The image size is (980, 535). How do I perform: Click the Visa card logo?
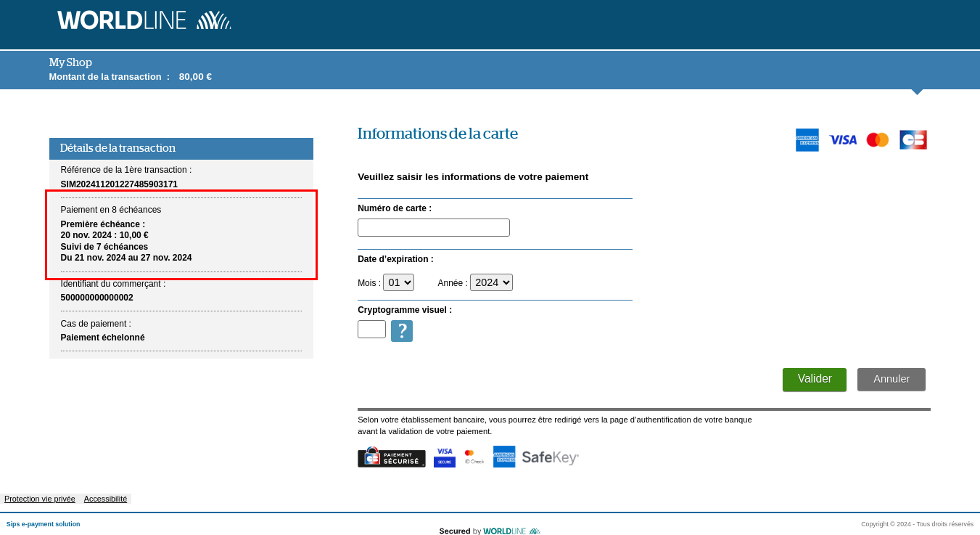pos(843,140)
